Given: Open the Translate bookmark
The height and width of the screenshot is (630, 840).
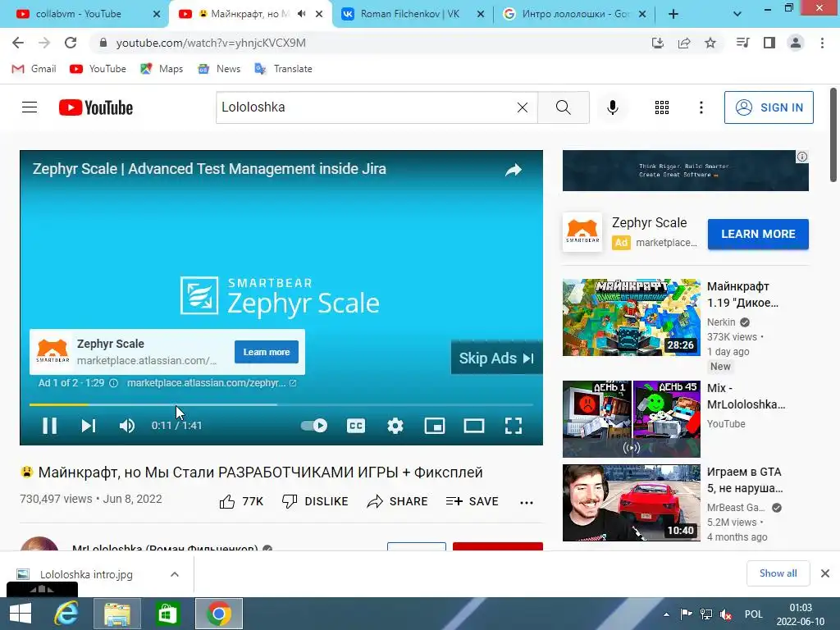Looking at the screenshot, I should (x=283, y=69).
